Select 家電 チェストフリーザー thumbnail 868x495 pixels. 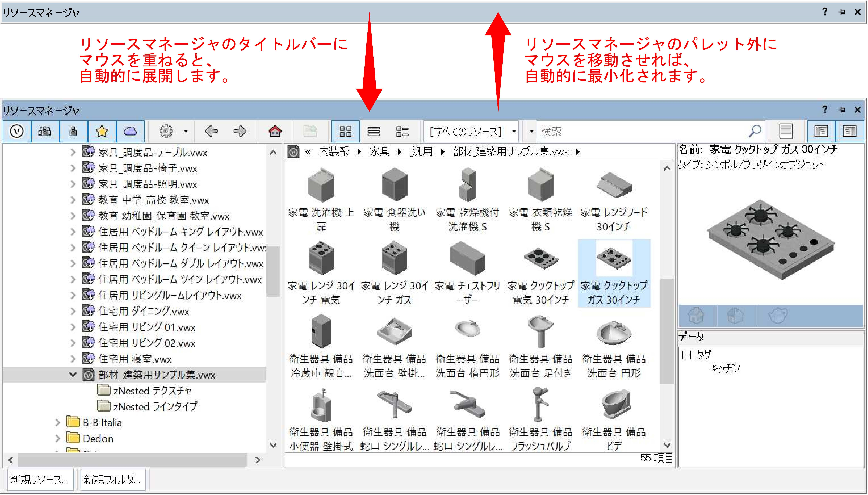(x=467, y=273)
